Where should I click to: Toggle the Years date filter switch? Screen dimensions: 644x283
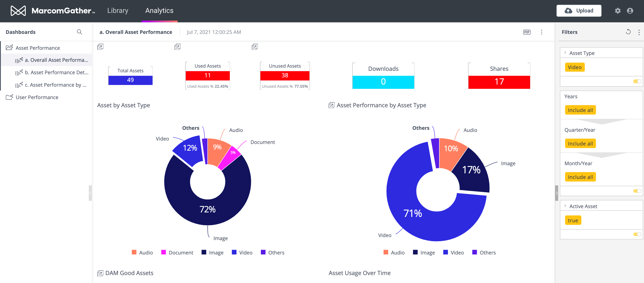(x=637, y=191)
